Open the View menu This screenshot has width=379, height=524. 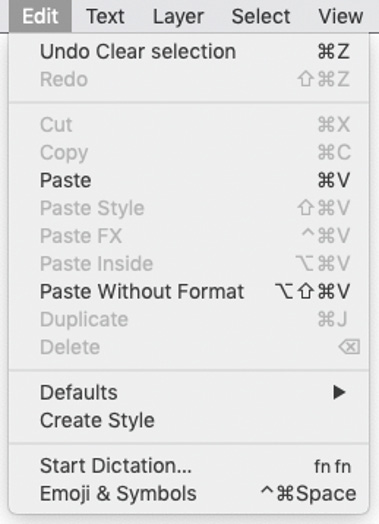point(341,16)
